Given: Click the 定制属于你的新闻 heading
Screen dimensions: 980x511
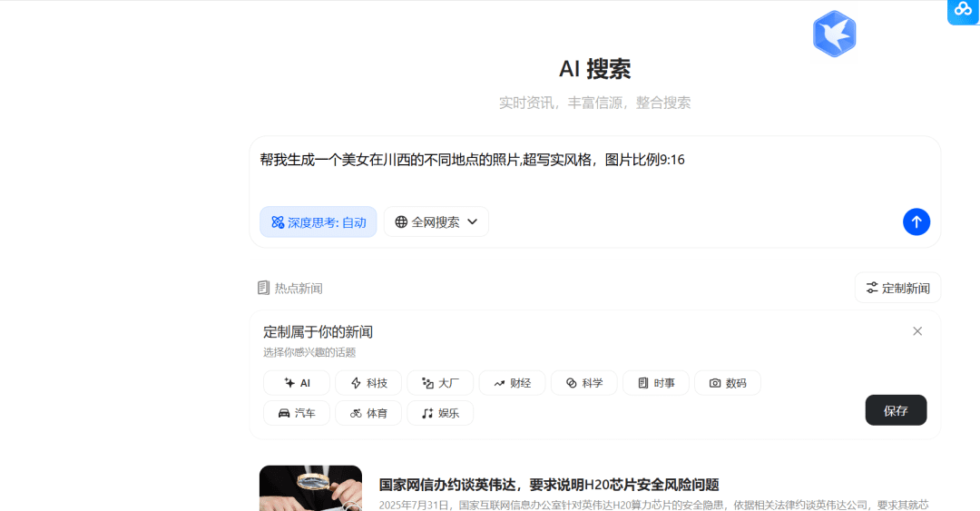Looking at the screenshot, I should (x=318, y=332).
